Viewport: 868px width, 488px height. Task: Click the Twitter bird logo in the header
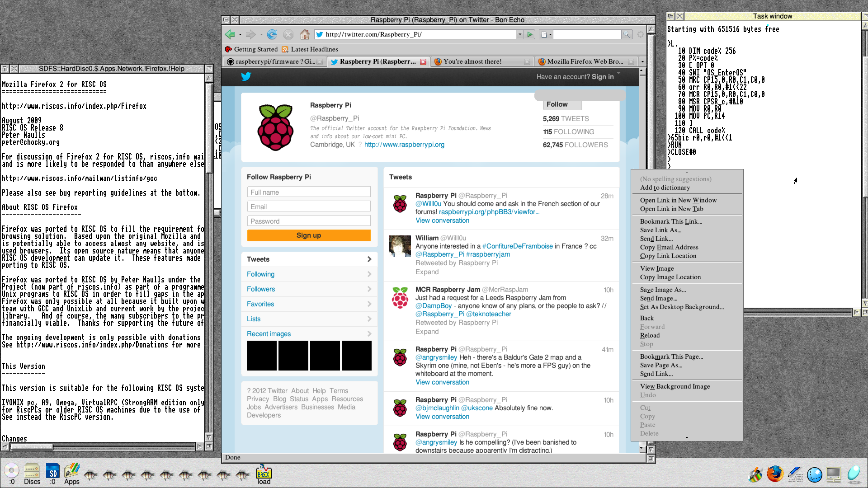[x=246, y=76]
